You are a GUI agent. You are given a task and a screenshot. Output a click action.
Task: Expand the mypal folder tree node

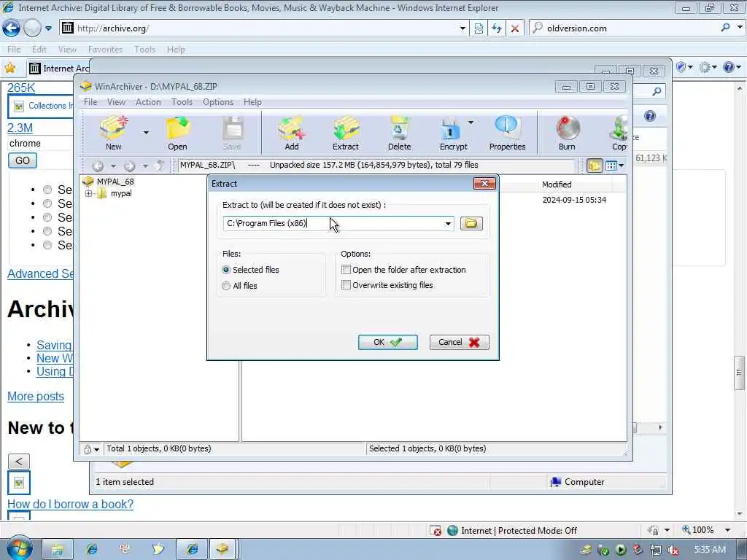88,194
